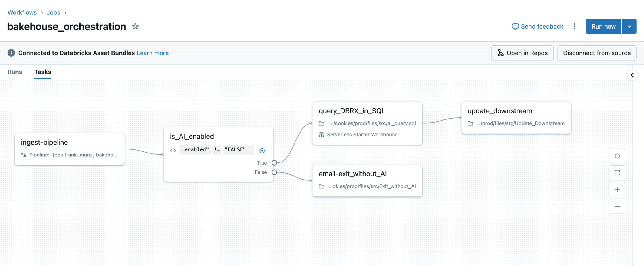The image size is (644, 266).
Task: Click the True output port circle
Action: click(274, 163)
